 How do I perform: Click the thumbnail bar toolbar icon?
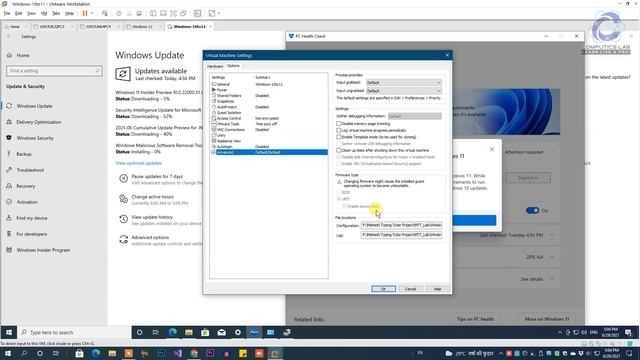click(x=163, y=13)
